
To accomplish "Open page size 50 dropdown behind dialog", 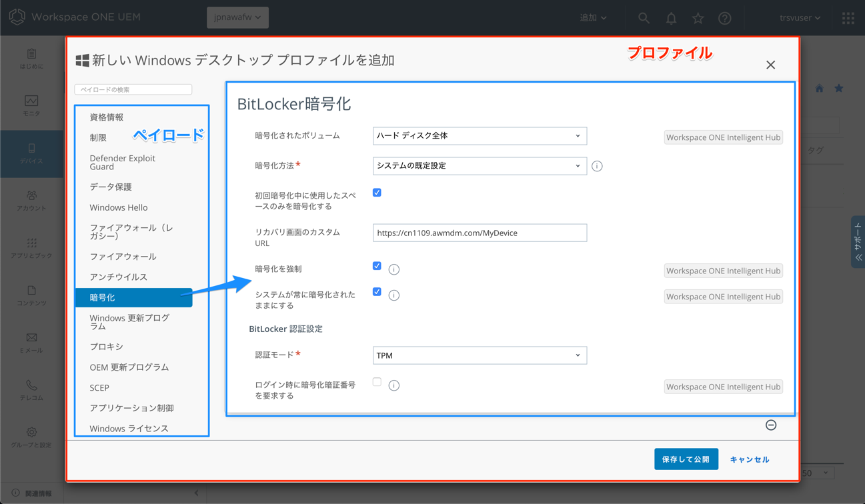I will coord(818,473).
